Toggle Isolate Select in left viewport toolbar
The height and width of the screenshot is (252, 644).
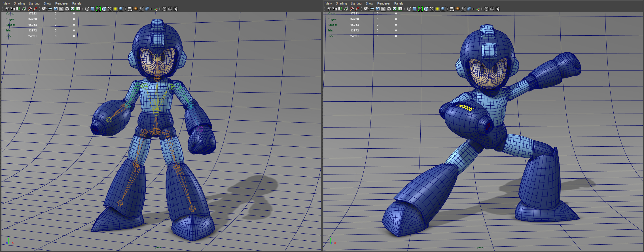pos(156,9)
